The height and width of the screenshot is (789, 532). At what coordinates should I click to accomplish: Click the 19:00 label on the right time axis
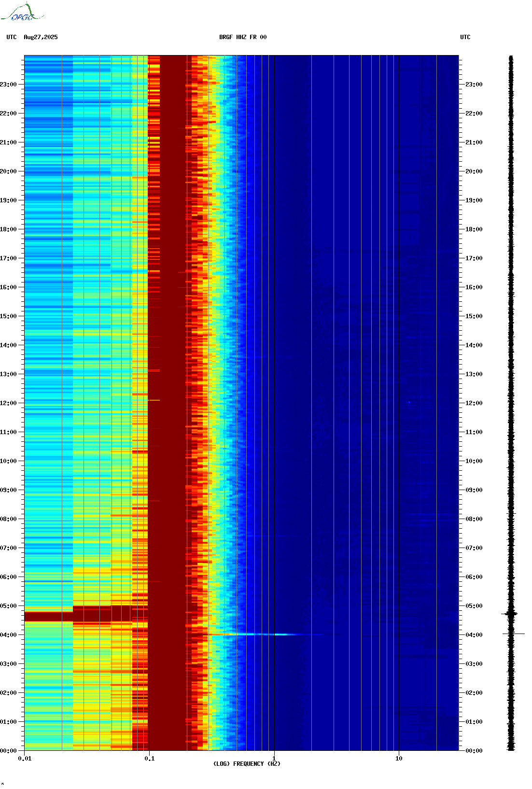[474, 200]
